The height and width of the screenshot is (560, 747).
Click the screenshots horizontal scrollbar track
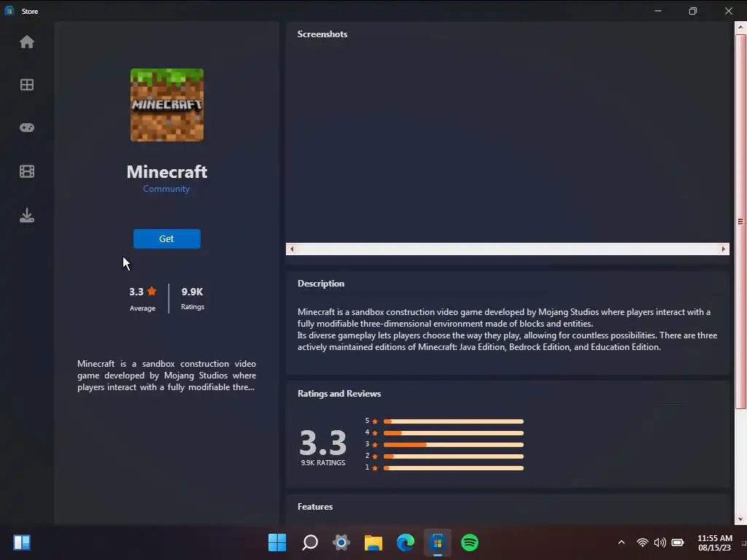(x=508, y=249)
